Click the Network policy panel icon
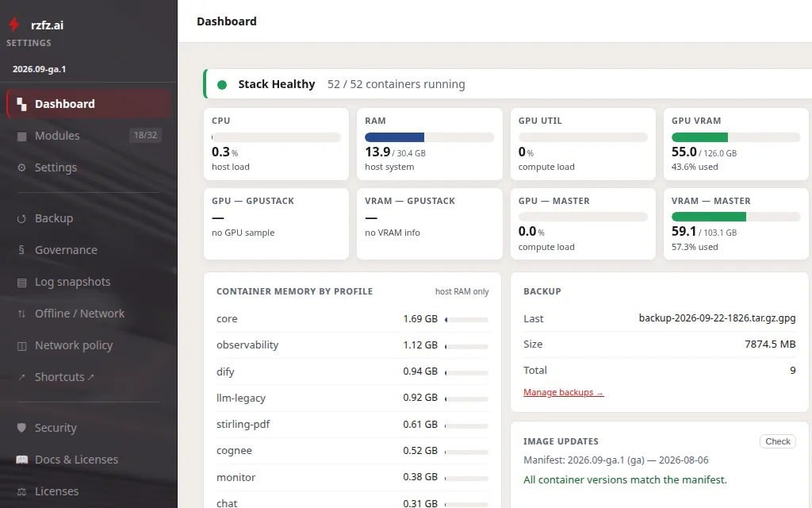 [21, 346]
